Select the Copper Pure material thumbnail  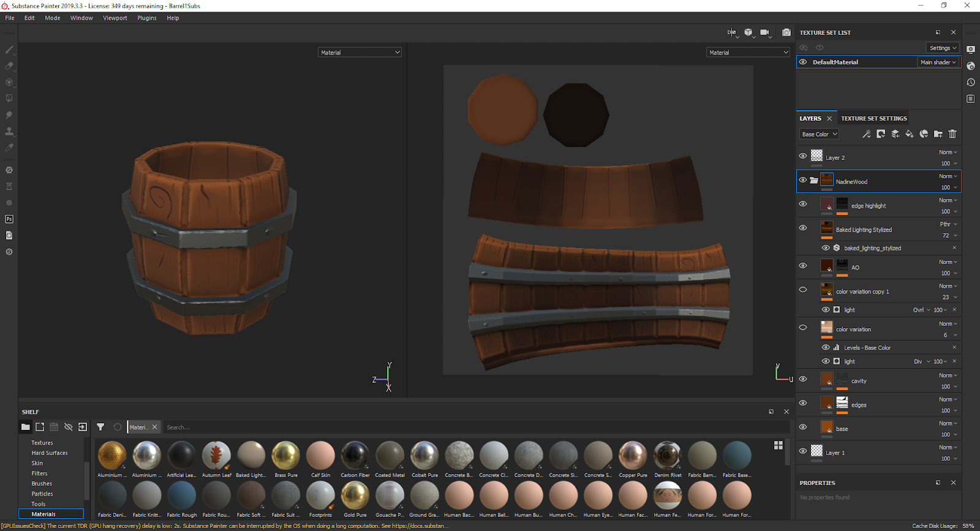click(x=633, y=456)
